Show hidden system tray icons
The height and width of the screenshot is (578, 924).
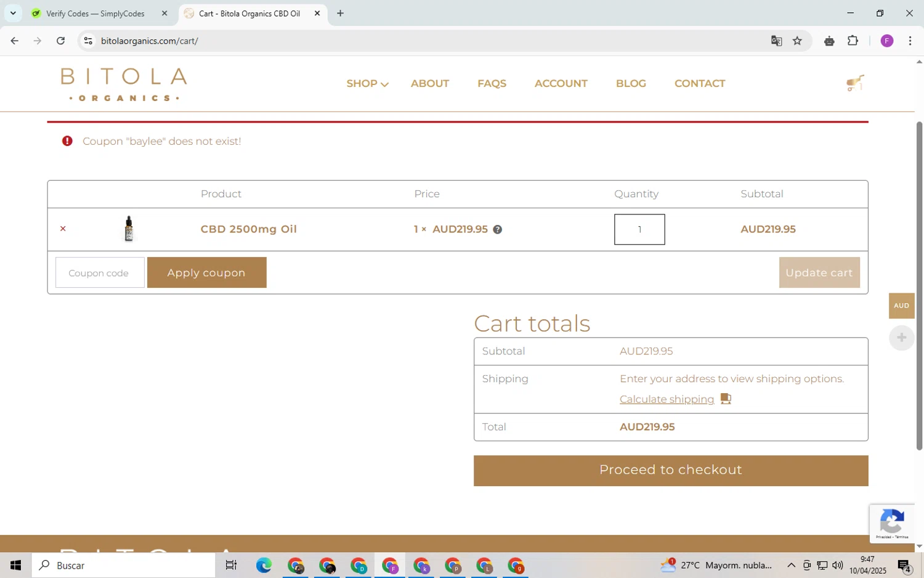[791, 565]
